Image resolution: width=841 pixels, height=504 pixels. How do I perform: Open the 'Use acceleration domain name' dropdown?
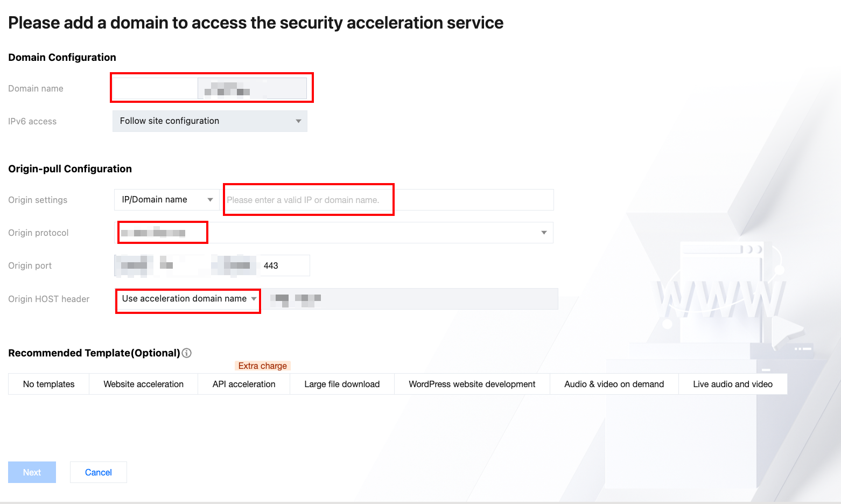point(188,299)
